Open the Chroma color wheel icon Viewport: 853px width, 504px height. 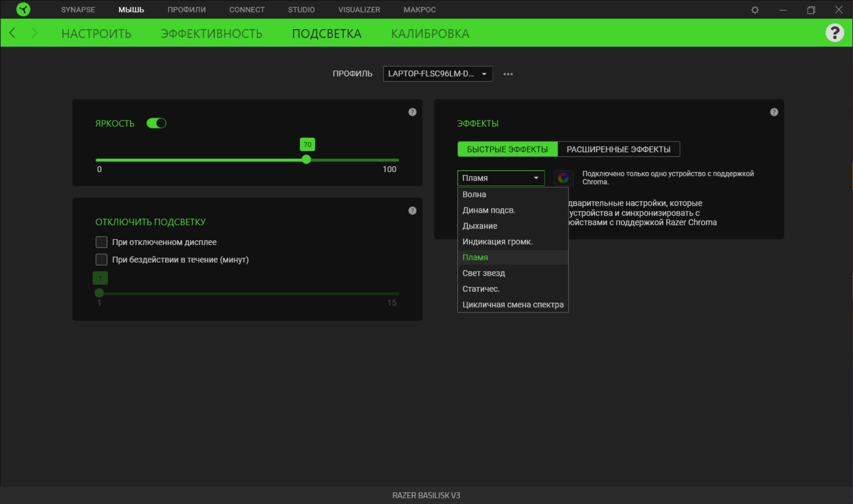tap(563, 178)
